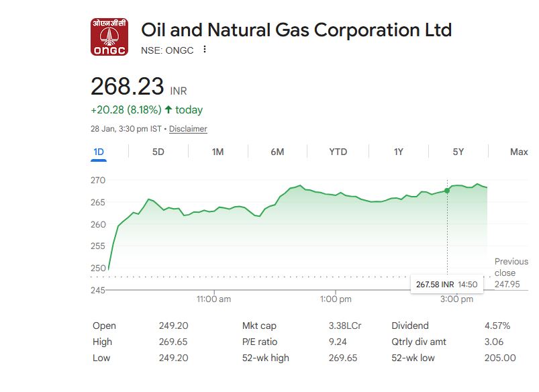
Task: Click the green data point on chart line
Action: click(x=448, y=191)
